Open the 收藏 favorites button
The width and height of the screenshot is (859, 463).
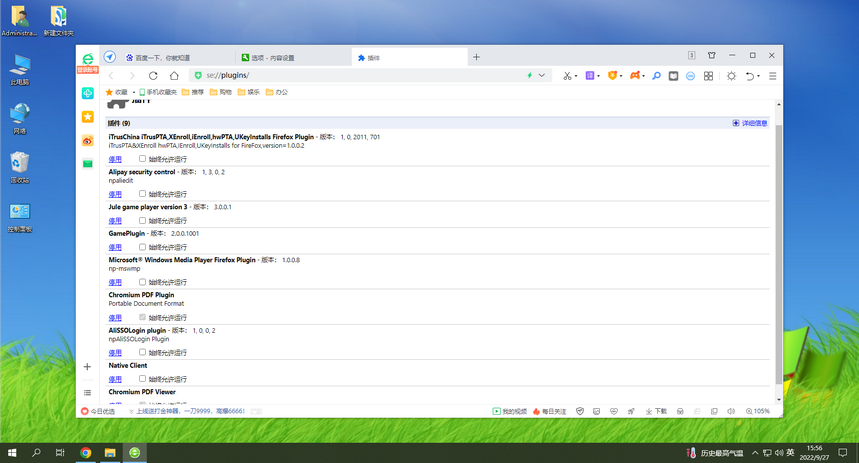click(117, 92)
